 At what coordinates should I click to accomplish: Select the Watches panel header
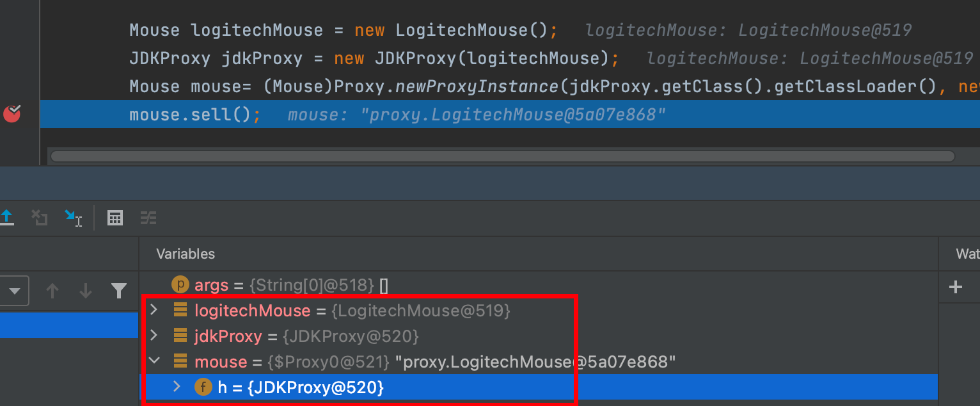[966, 254]
